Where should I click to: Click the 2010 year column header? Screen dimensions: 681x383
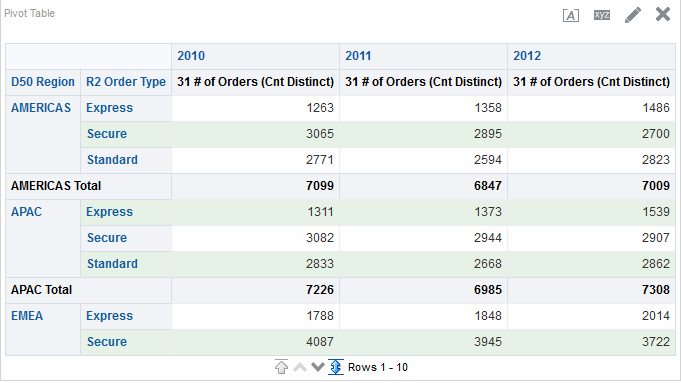pos(191,56)
